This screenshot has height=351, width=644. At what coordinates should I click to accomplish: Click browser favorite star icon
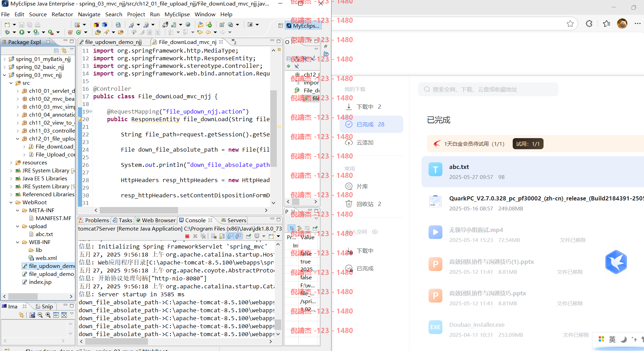[x=570, y=24]
